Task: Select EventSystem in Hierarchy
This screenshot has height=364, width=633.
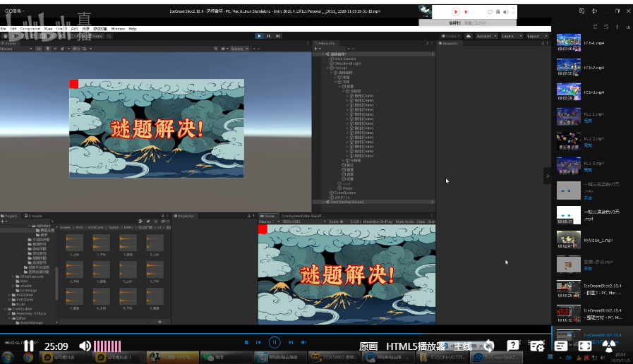Action: coord(345,193)
